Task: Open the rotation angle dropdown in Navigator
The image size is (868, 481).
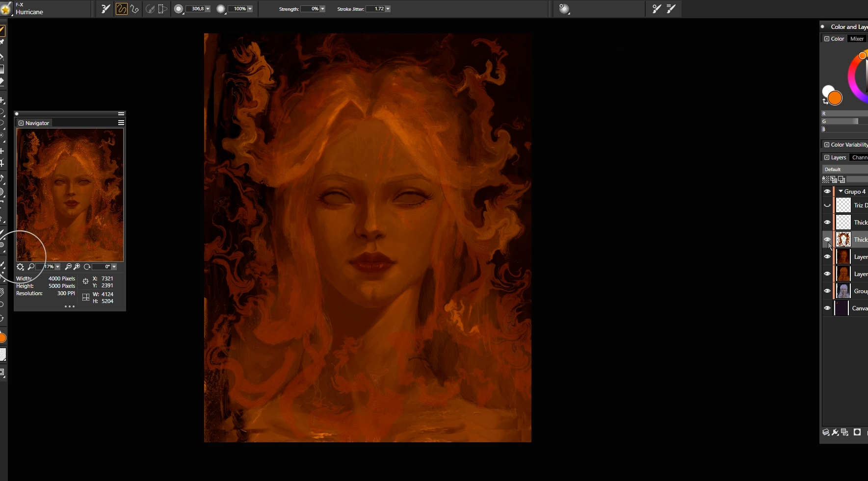Action: click(114, 267)
